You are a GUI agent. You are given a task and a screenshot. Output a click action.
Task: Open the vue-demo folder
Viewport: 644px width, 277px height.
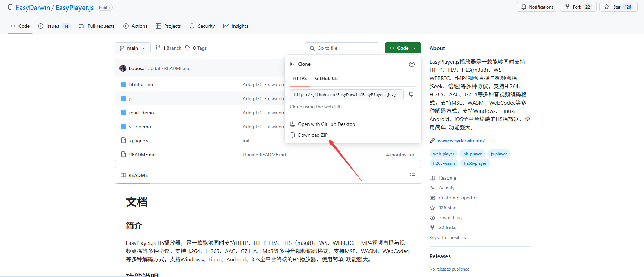coord(140,127)
